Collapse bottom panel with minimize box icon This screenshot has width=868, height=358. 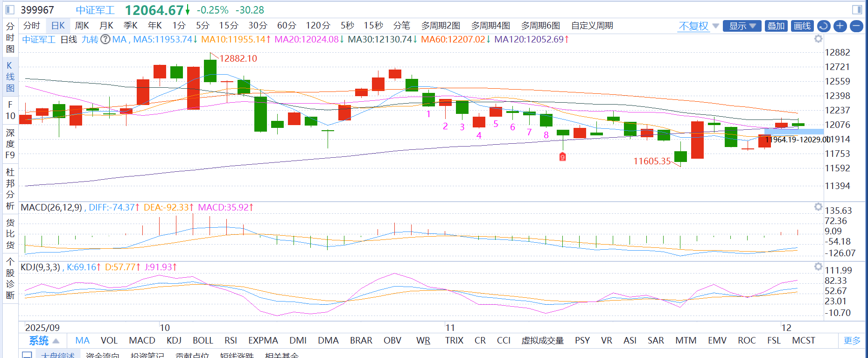pyautogui.click(x=27, y=355)
